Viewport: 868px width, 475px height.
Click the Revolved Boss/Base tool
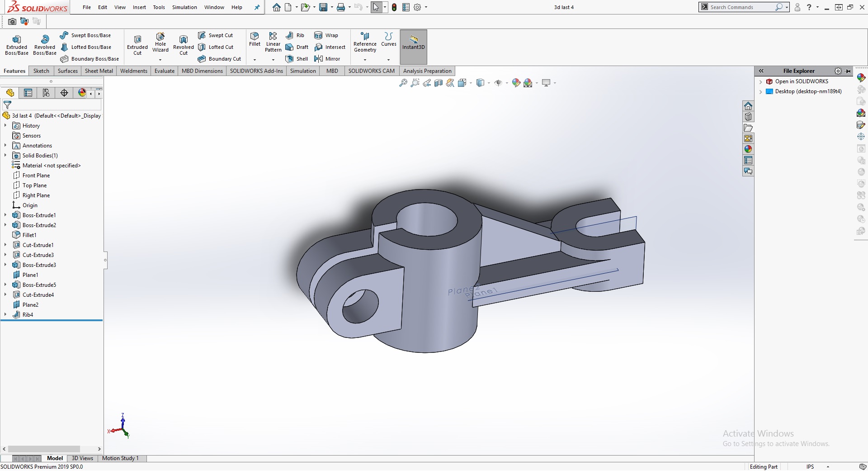[45, 44]
